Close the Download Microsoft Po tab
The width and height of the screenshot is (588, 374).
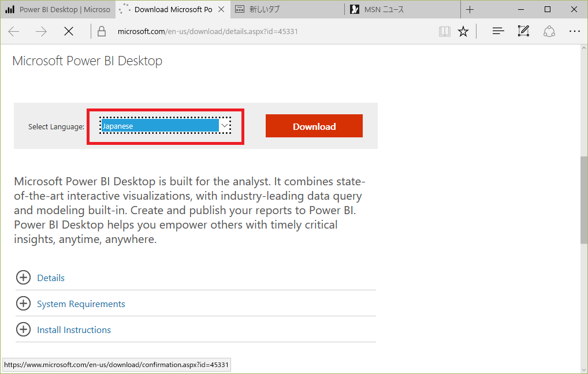point(221,9)
